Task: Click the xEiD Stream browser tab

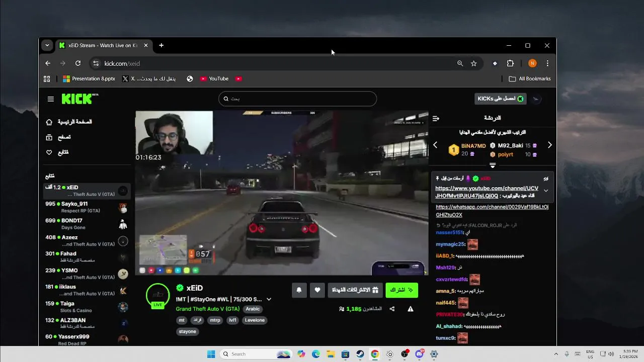Action: tap(103, 45)
